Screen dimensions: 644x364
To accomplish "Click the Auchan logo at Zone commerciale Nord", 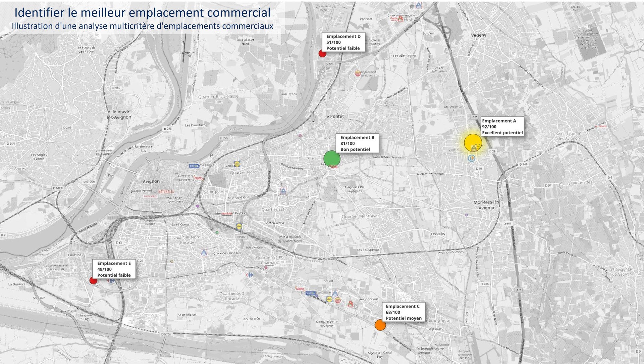I will pos(396,19).
